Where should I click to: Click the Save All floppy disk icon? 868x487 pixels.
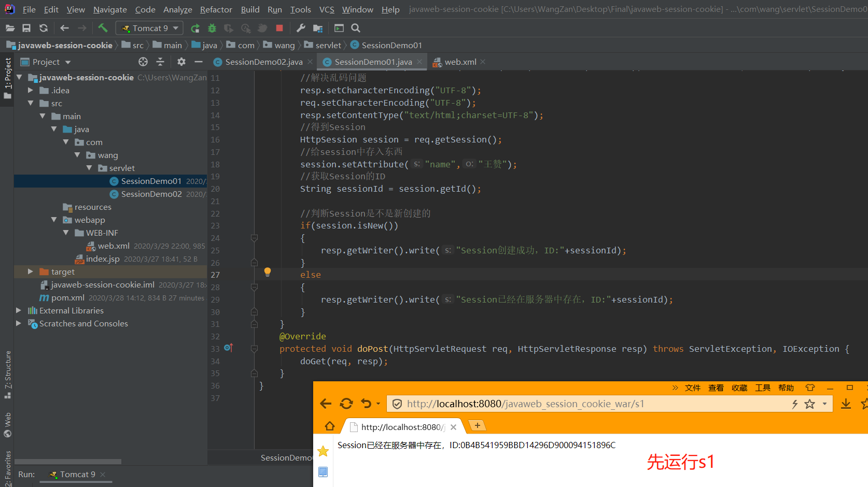(x=26, y=28)
